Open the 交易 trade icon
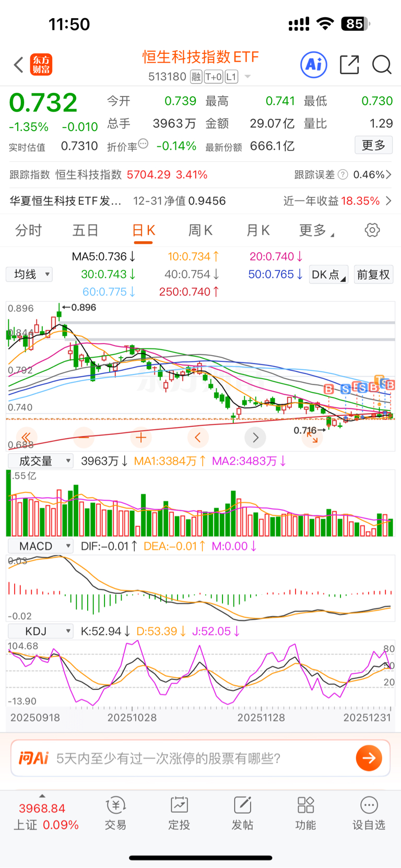This screenshot has width=401, height=868. coord(115,814)
